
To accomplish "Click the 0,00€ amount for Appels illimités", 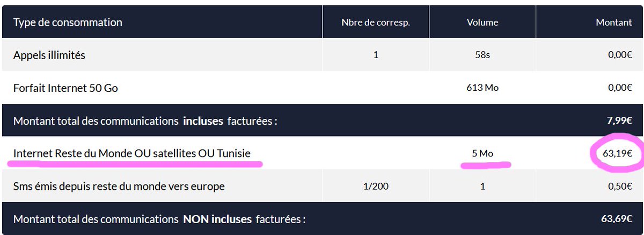I will (619, 55).
